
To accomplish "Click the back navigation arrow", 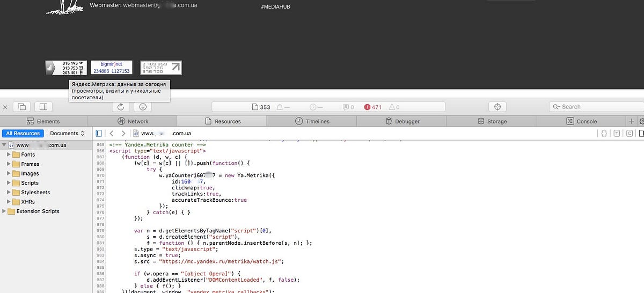I will (112, 133).
